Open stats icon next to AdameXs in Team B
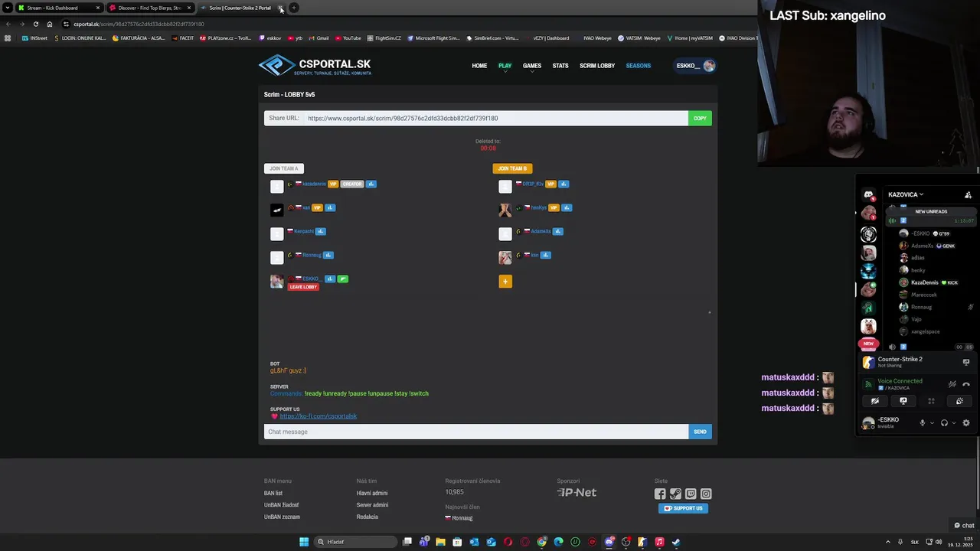 coord(558,231)
